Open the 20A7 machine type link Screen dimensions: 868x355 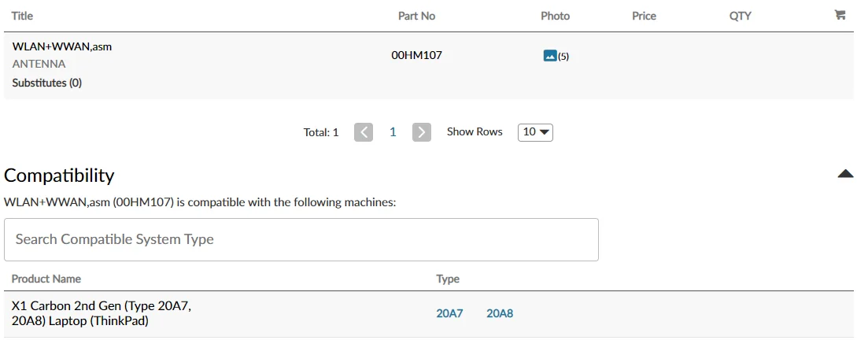[449, 313]
